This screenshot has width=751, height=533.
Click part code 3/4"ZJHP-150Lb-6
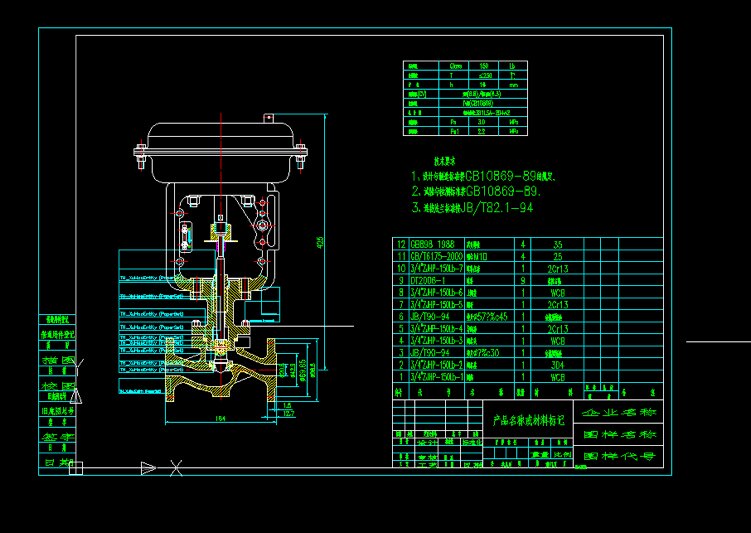pos(437,292)
